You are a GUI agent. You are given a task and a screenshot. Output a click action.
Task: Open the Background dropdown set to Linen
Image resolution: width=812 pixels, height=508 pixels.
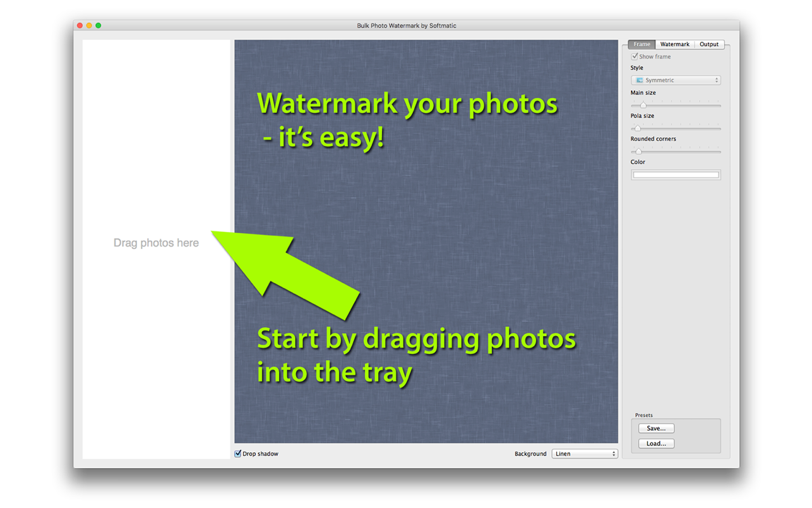pyautogui.click(x=585, y=454)
